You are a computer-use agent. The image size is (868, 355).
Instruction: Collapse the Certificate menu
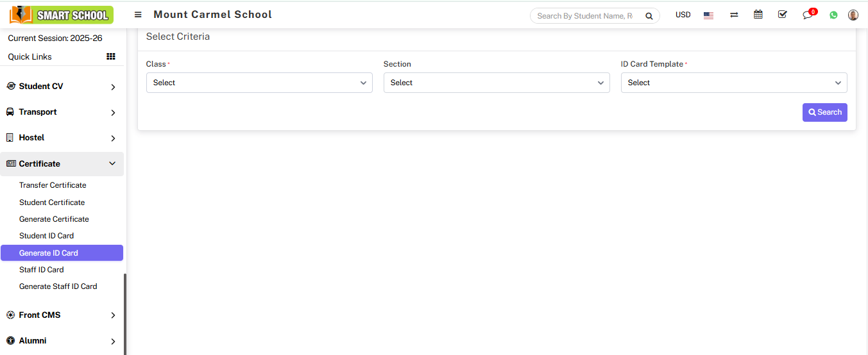[x=62, y=163]
